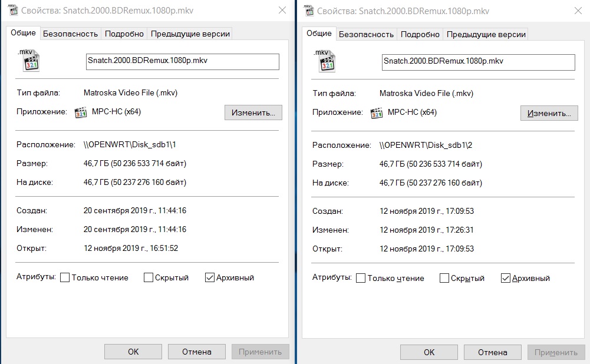Click 'MPC-HC (x64)' text in right window
The image size is (590, 364).
click(412, 112)
